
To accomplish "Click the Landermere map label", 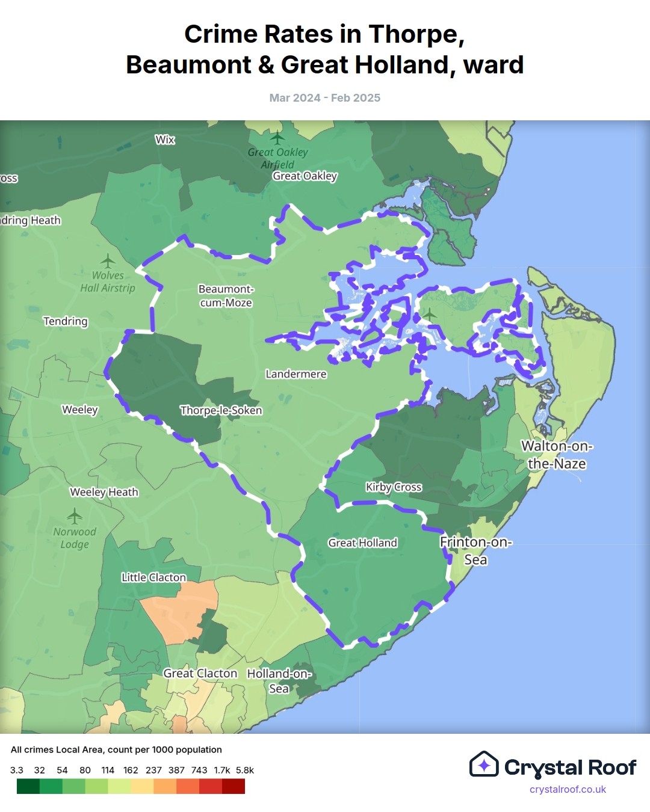I will pyautogui.click(x=296, y=374).
